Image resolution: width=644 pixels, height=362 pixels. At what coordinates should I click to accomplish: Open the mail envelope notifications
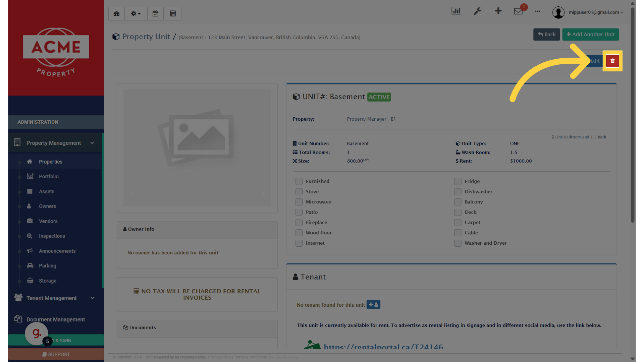tap(518, 11)
